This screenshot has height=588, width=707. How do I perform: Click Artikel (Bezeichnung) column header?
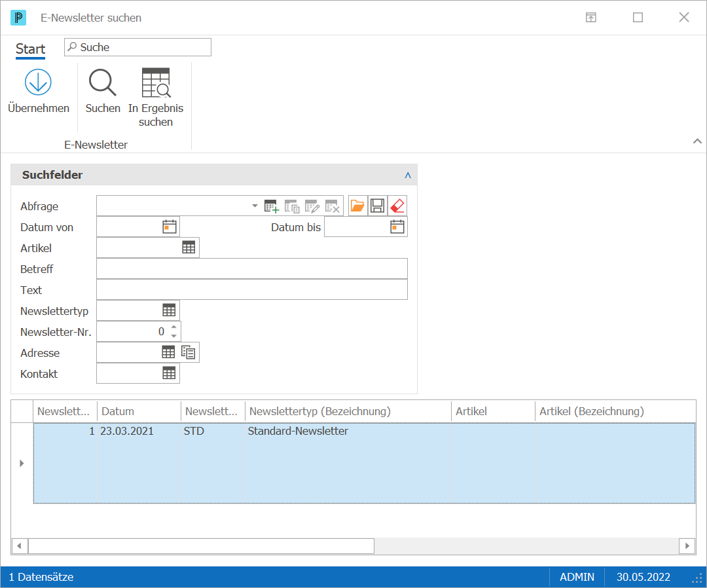click(615, 411)
